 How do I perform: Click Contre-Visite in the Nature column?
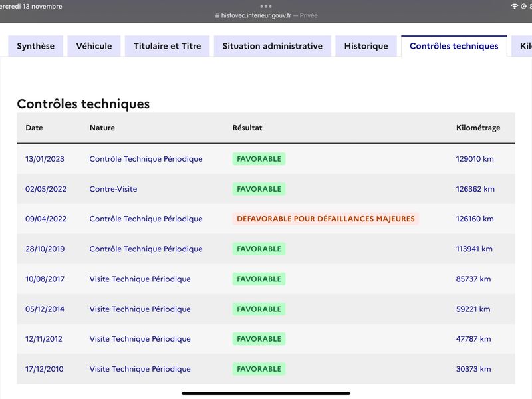point(113,189)
